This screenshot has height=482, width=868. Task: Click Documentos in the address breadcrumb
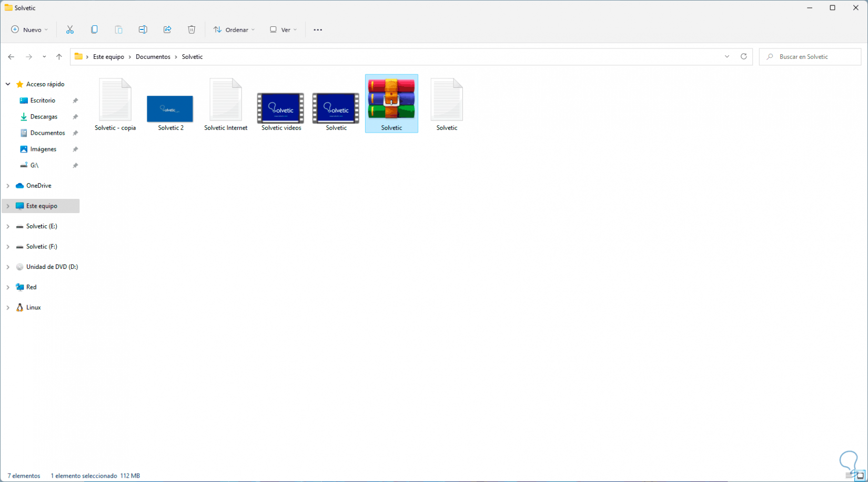click(153, 57)
